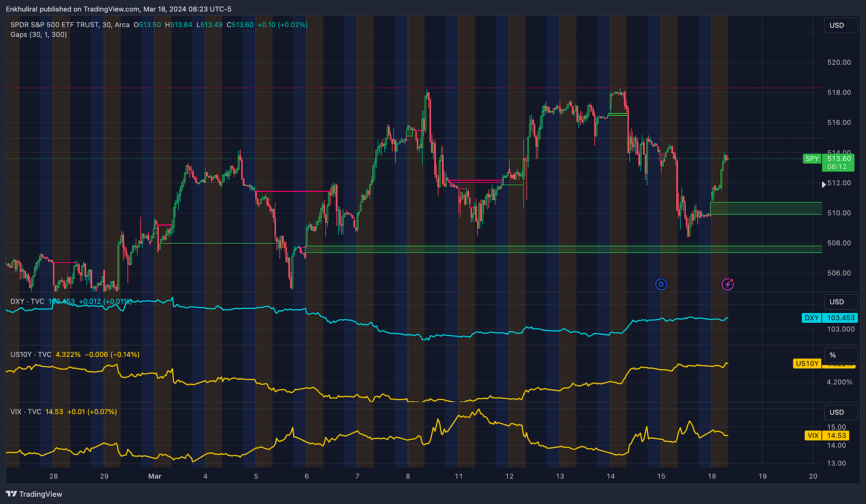This screenshot has width=866, height=504.
Task: Click the 510.00 price axis label
Action: click(x=839, y=213)
